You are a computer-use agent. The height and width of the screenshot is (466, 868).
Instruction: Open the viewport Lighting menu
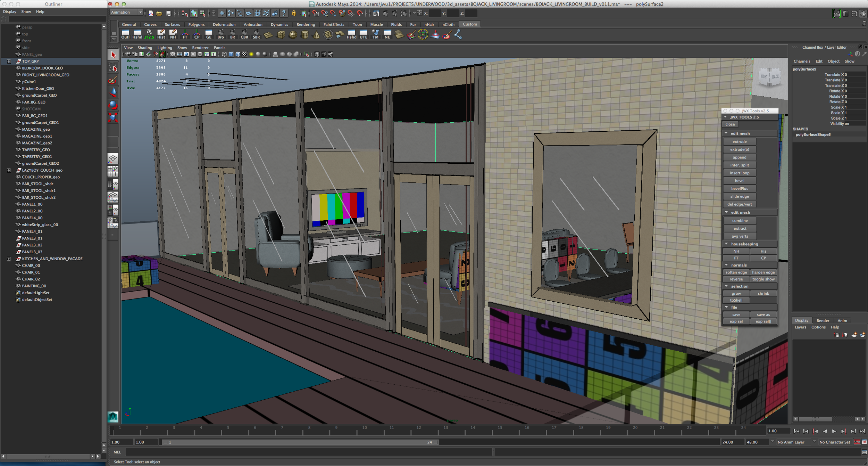pyautogui.click(x=165, y=48)
